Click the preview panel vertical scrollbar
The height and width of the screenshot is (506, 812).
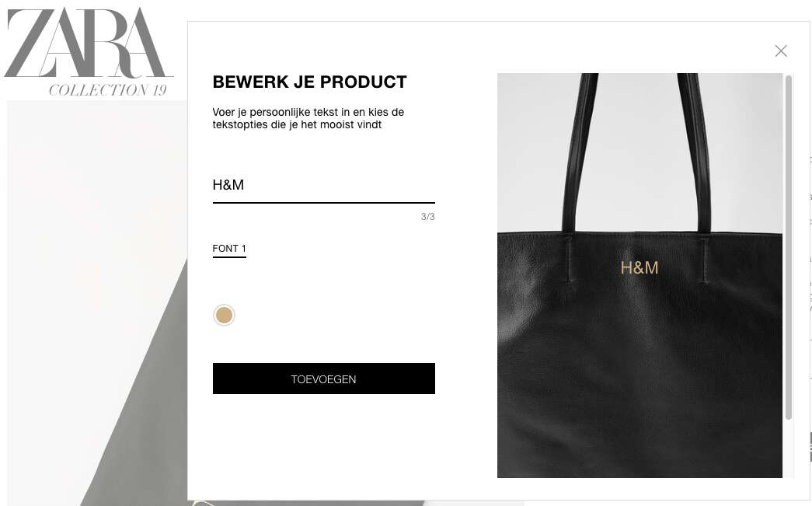(789, 247)
